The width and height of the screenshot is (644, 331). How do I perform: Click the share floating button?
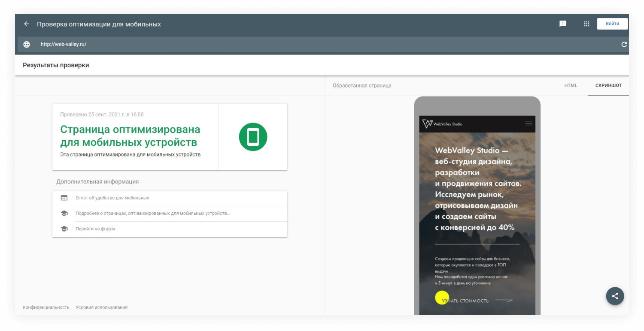[615, 296]
